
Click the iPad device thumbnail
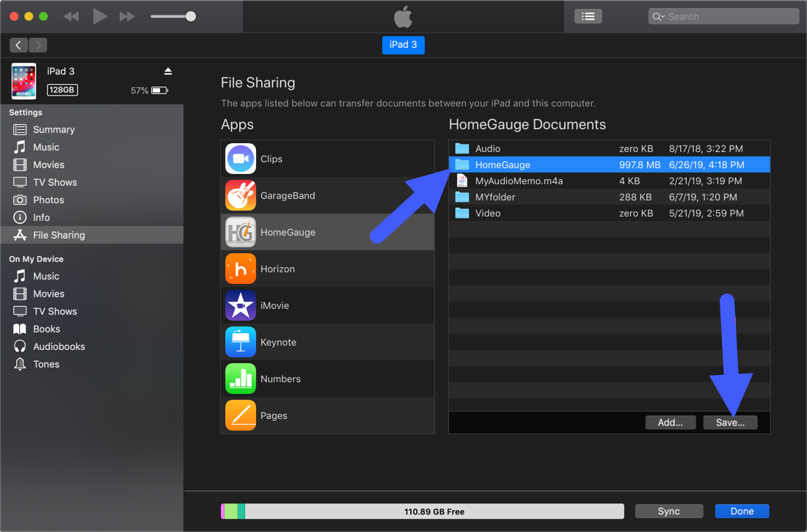click(x=23, y=80)
